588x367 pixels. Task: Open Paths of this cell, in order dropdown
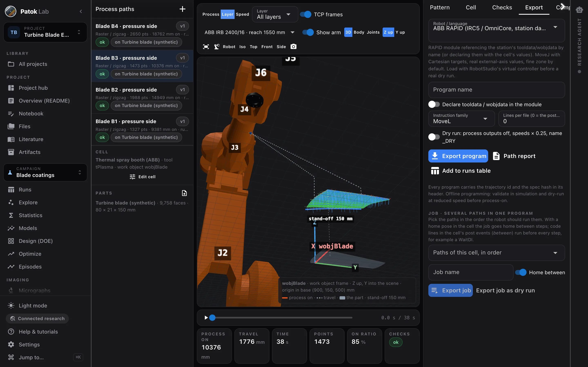tap(496, 253)
